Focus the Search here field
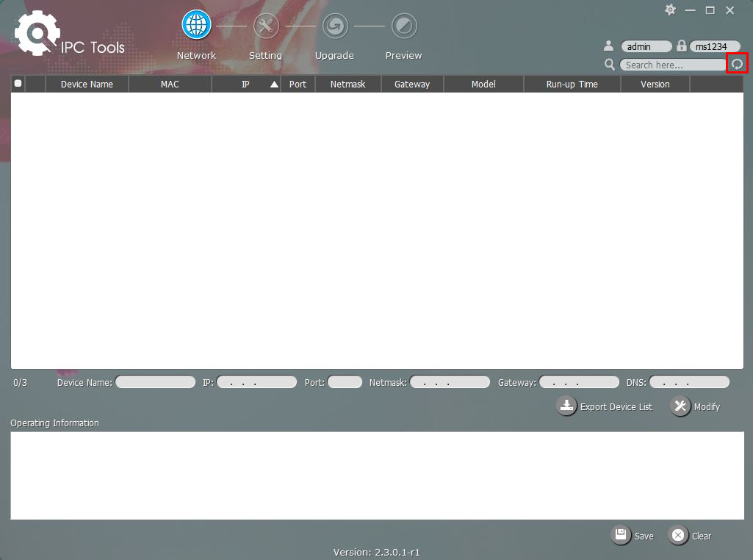Screen dimensions: 753x560 [672, 65]
